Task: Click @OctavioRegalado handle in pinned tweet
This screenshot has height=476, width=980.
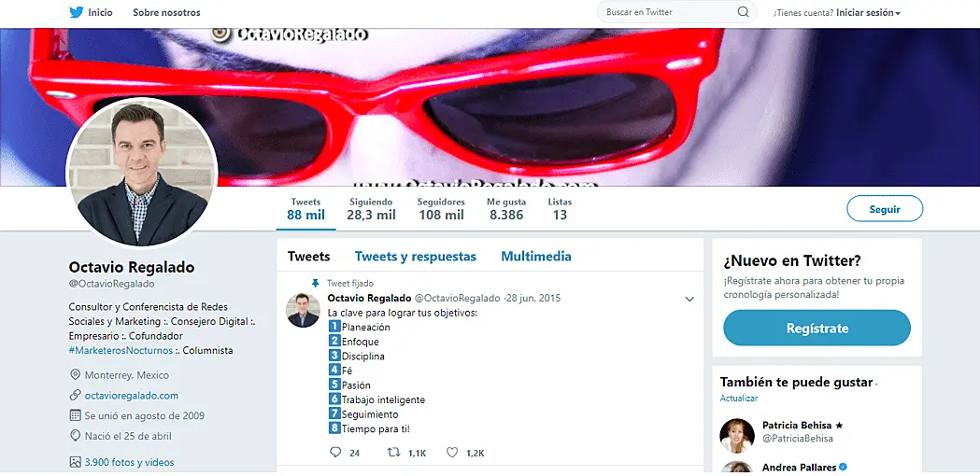Action: (458, 298)
